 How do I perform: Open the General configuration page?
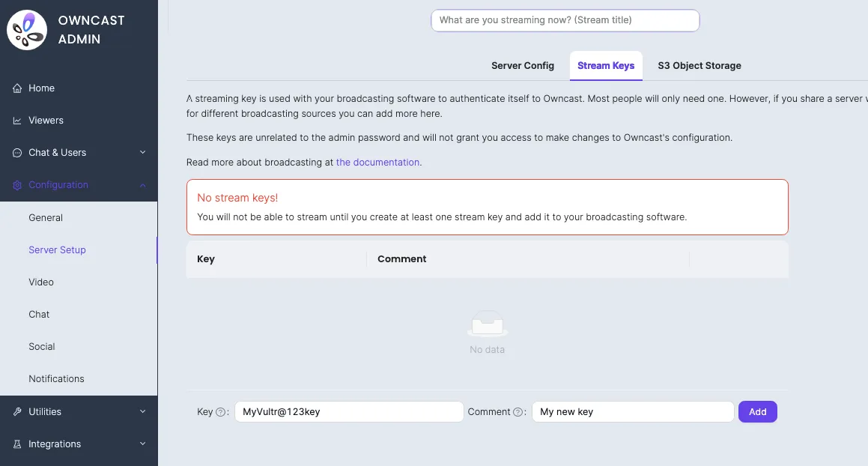pyautogui.click(x=79, y=218)
